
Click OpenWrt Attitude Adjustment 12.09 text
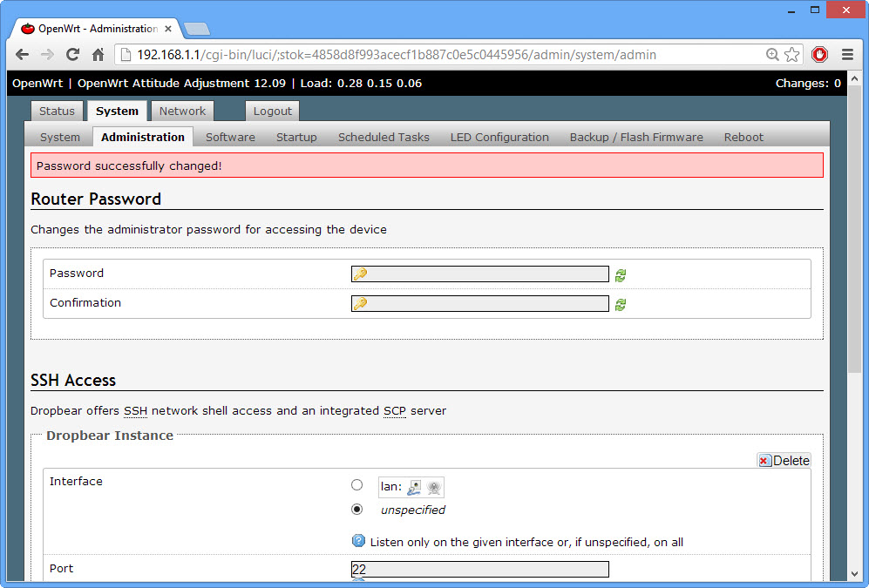click(182, 83)
